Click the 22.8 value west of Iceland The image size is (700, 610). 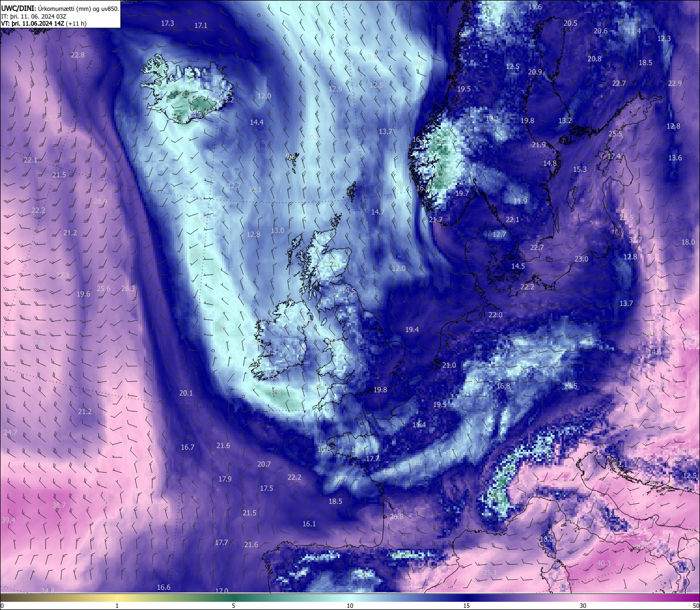click(78, 55)
